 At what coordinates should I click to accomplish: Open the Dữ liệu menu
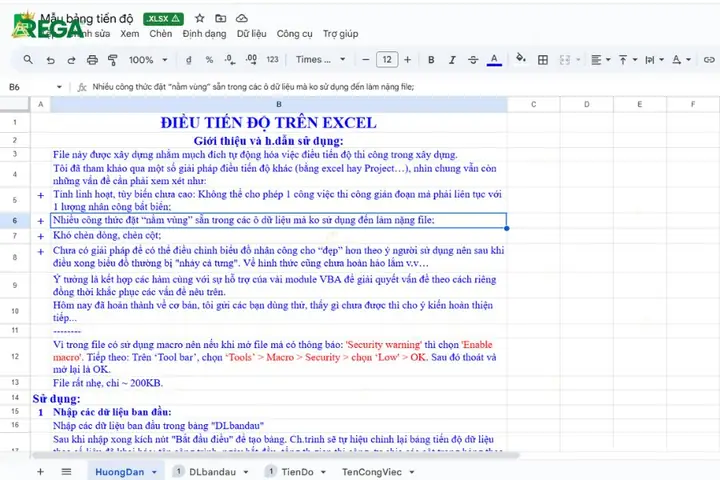coord(252,34)
